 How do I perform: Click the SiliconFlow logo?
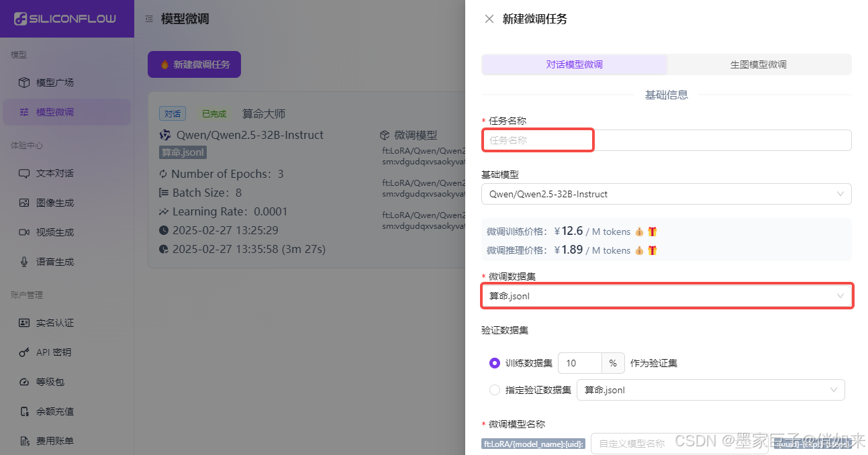[66, 19]
